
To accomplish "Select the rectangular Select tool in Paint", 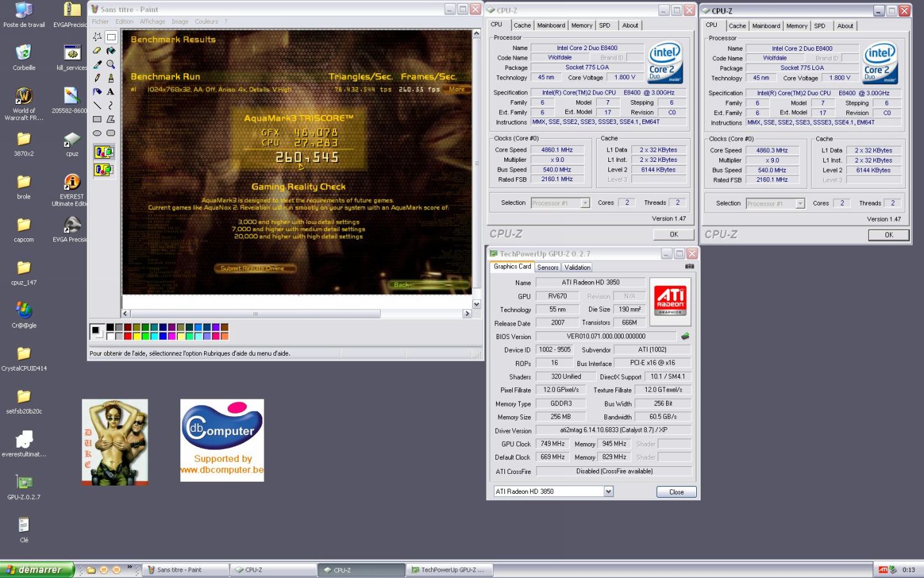I will coord(110,37).
